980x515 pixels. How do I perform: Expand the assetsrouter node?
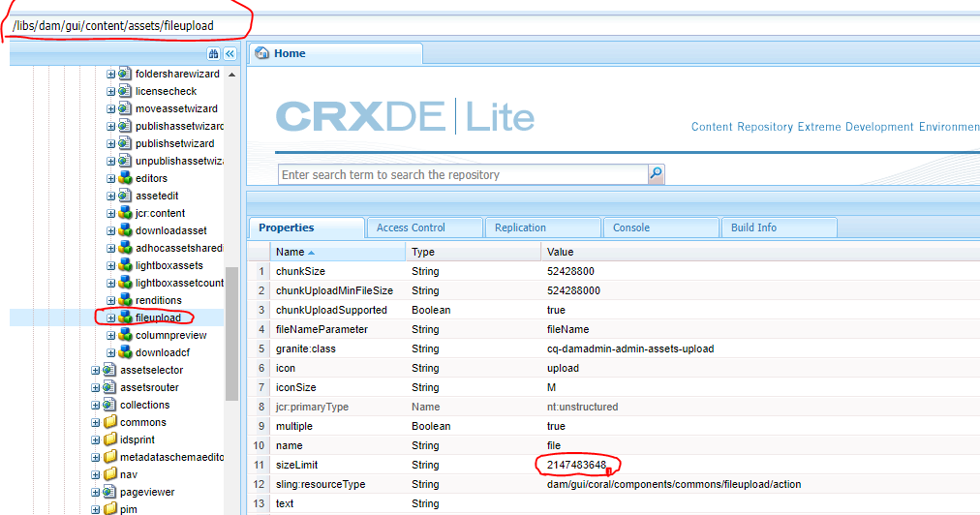(x=95, y=387)
